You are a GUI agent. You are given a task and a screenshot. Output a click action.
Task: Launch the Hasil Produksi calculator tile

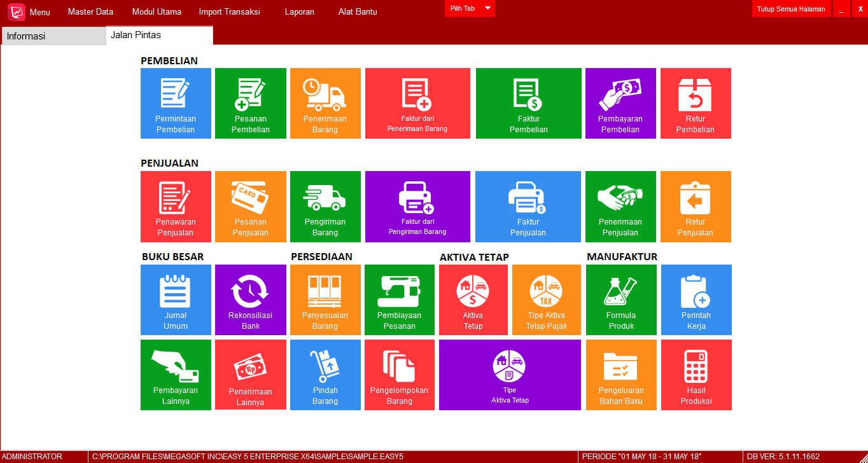(x=696, y=375)
